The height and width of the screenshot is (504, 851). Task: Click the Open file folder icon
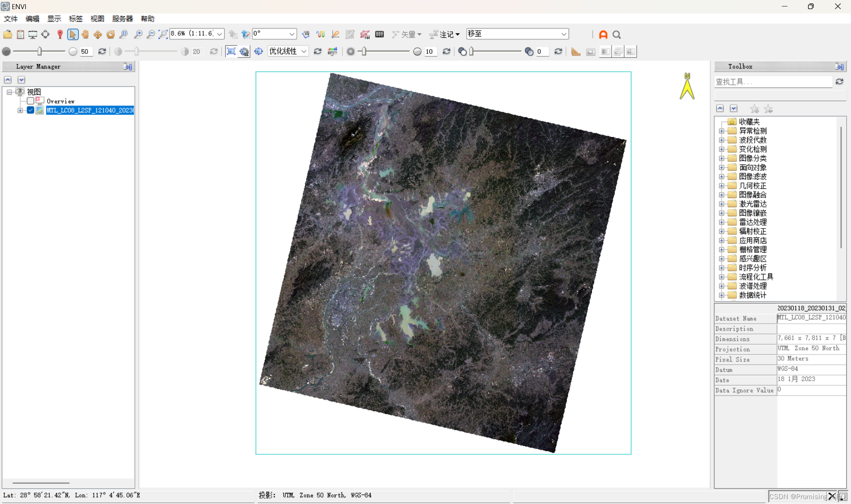[x=8, y=35]
